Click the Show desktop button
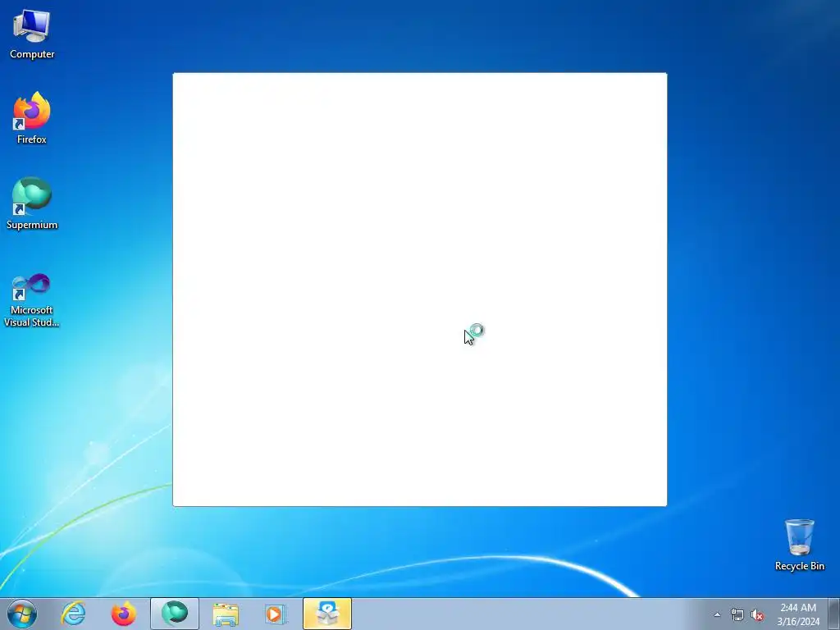The height and width of the screenshot is (630, 840). coord(834,614)
